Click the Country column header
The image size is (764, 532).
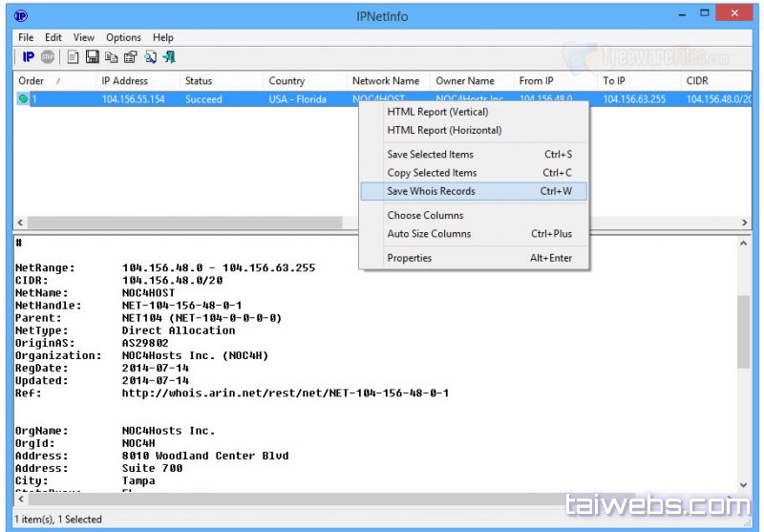click(286, 81)
